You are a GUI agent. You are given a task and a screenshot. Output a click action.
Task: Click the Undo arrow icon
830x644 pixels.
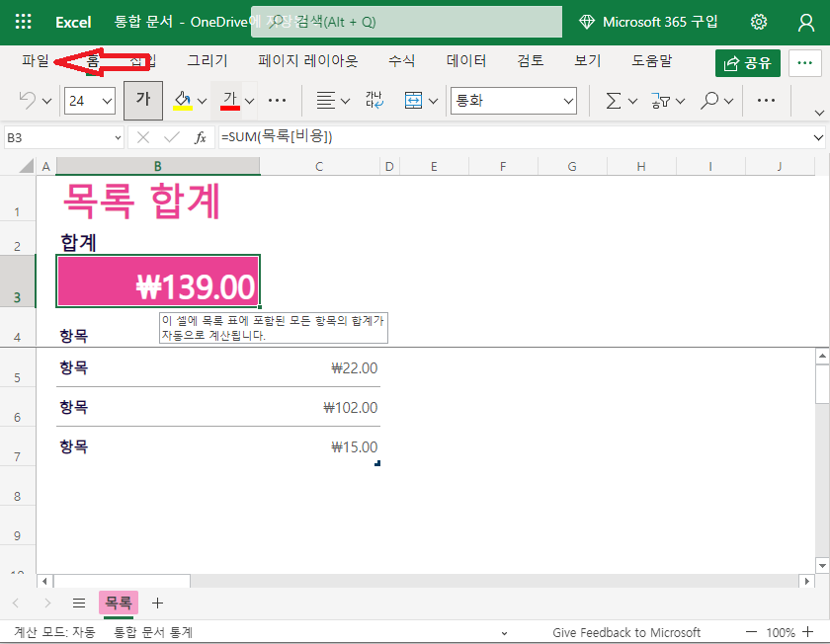27,100
